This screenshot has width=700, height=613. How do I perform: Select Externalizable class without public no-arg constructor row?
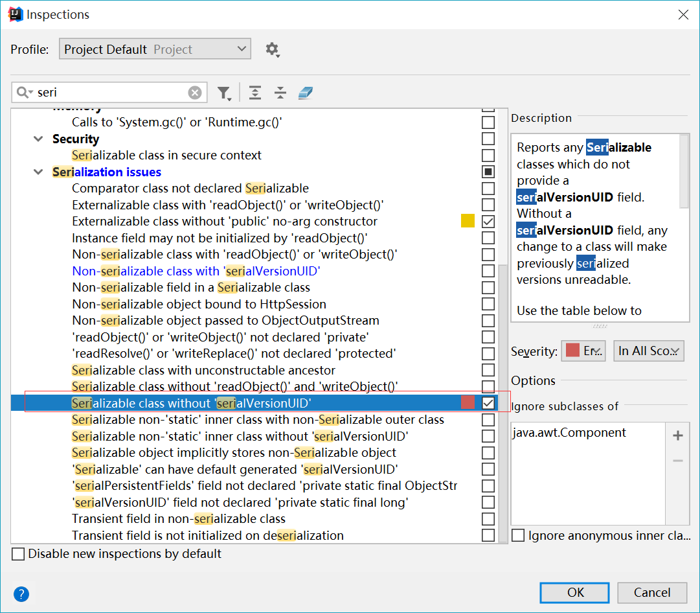(x=225, y=221)
